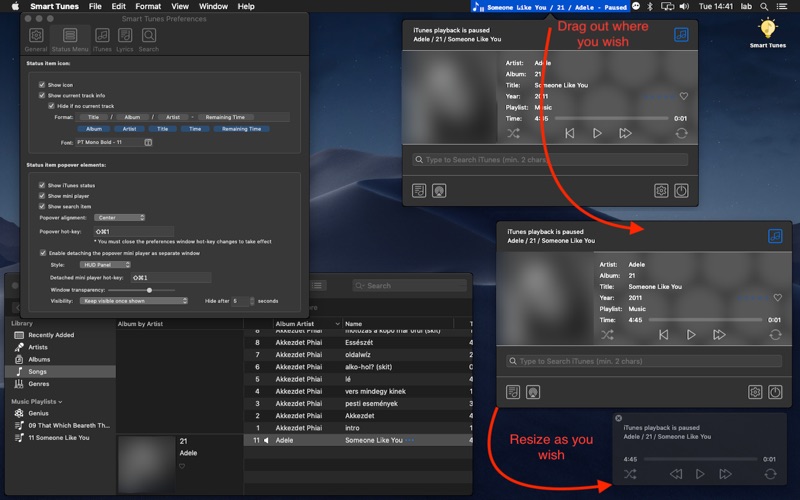Click the Hide after seconds stepper
800x500 pixels.
click(252, 301)
